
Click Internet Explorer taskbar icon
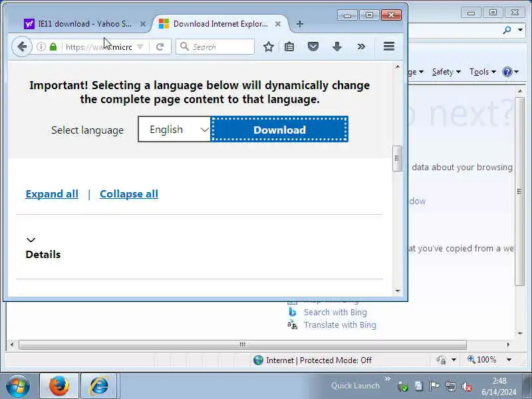coord(99,386)
